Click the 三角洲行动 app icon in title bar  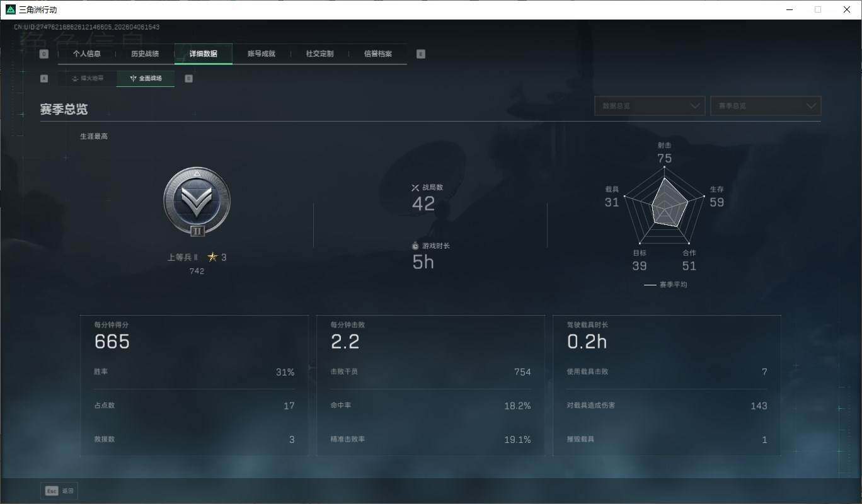pyautogui.click(x=10, y=9)
